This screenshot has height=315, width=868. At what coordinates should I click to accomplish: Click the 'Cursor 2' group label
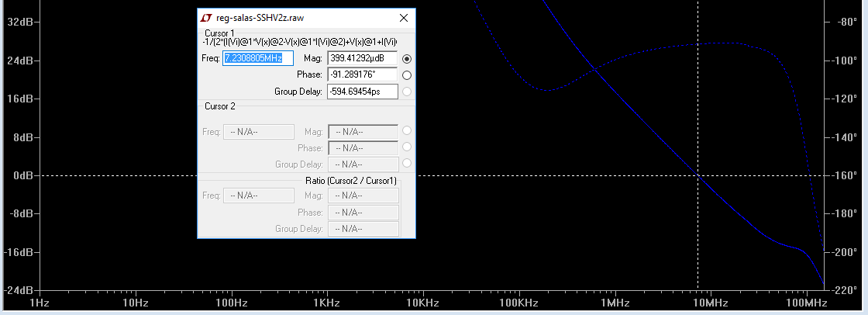coord(220,106)
